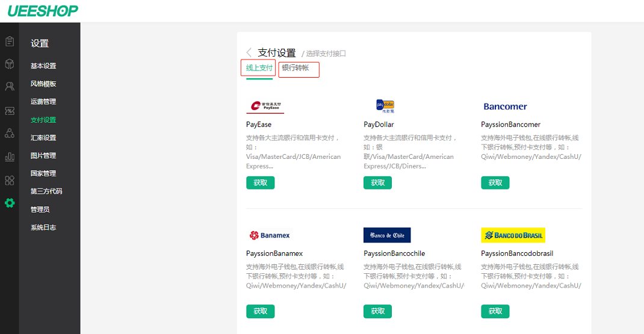Viewport: 644px width, 334px height.
Task: Click 获取 button for PayssionBancomer
Action: (495, 183)
